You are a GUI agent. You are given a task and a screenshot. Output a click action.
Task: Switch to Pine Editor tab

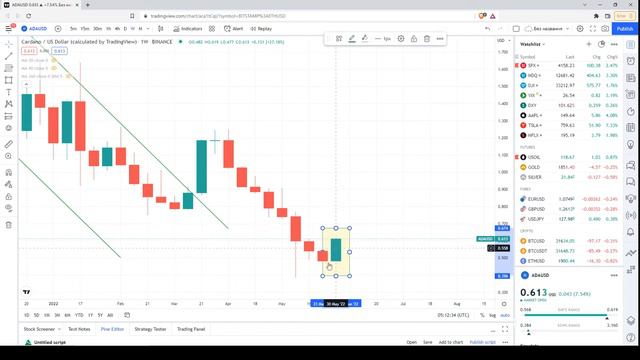pyautogui.click(x=112, y=329)
